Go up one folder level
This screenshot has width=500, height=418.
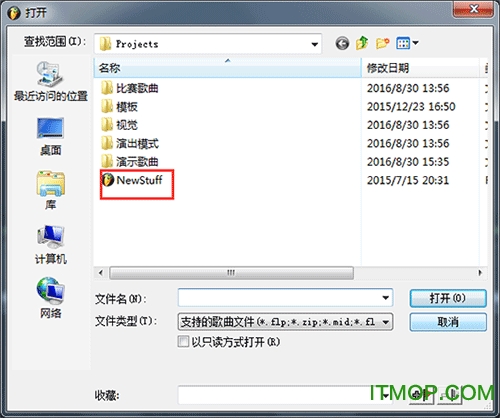(x=362, y=43)
